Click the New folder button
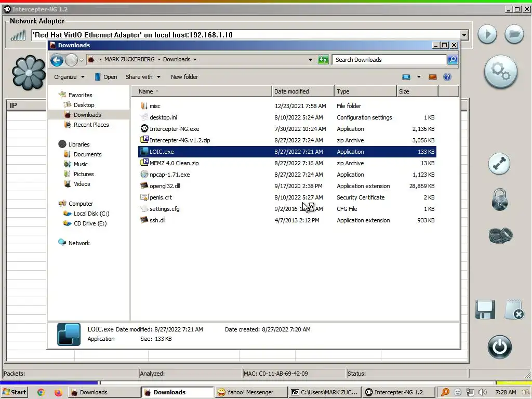Viewport: 532px width, 399px height. click(x=184, y=77)
